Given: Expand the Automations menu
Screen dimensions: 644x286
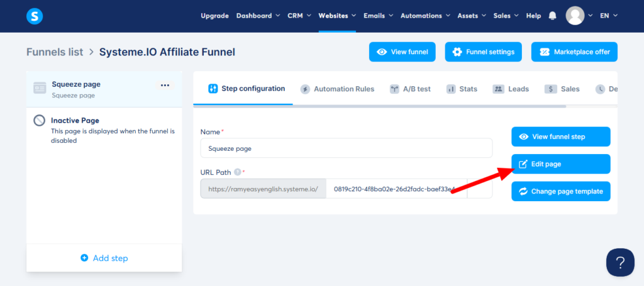Looking at the screenshot, I should [x=425, y=16].
